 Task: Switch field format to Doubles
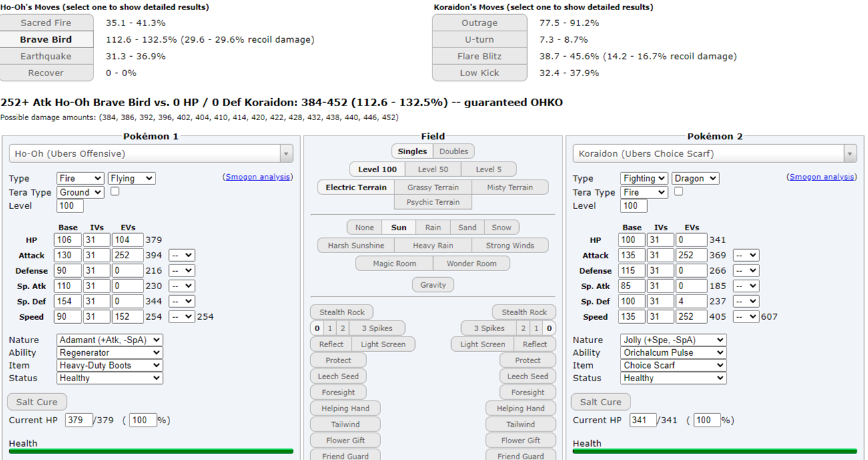tap(454, 151)
